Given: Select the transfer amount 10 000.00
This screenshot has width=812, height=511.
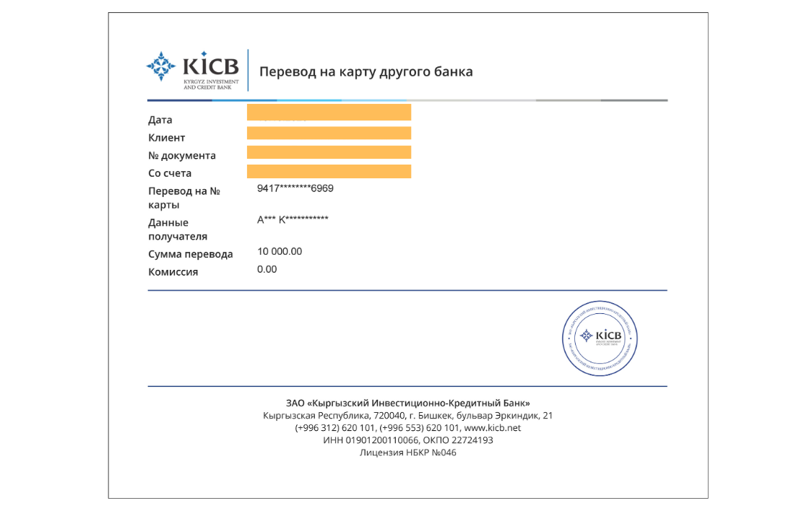Looking at the screenshot, I should point(280,251).
